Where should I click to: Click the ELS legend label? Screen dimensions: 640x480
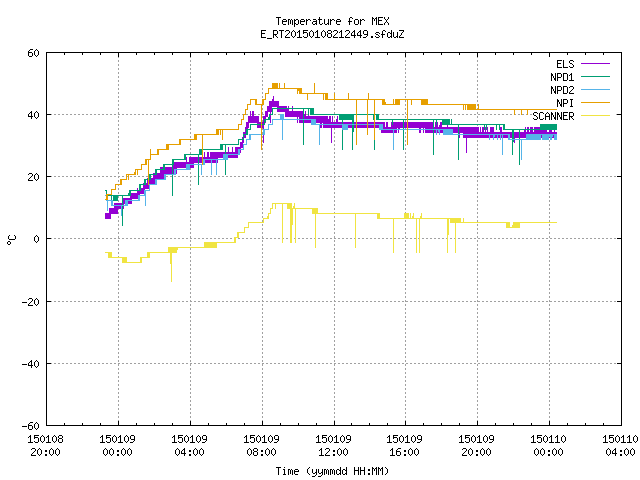click(x=565, y=64)
